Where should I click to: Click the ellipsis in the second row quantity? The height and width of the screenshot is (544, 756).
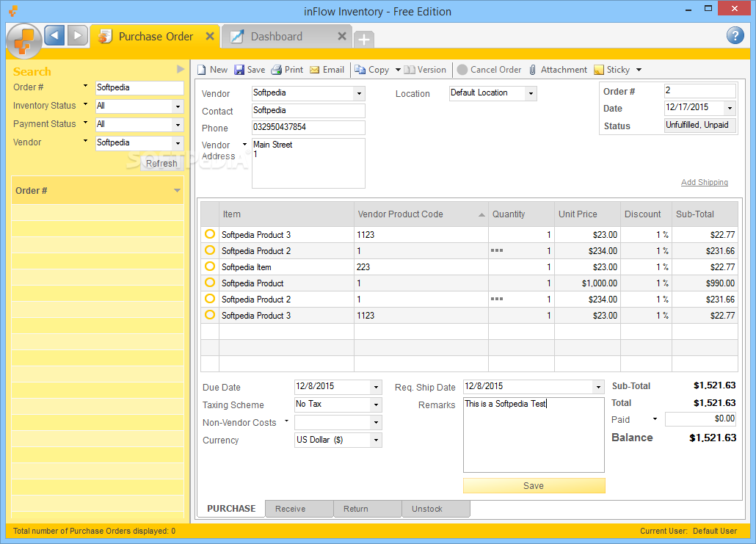point(497,250)
